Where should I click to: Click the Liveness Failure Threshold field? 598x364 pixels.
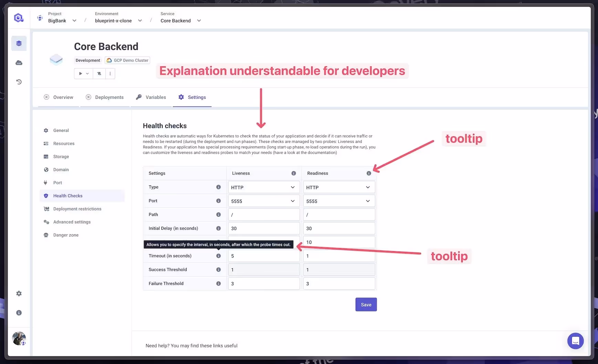264,283
